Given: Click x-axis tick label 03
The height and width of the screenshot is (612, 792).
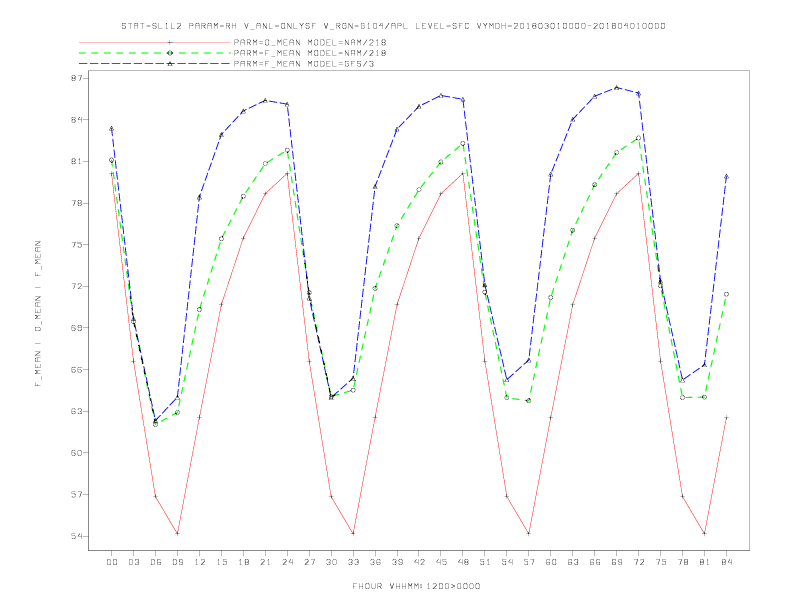Looking at the screenshot, I should tap(133, 562).
